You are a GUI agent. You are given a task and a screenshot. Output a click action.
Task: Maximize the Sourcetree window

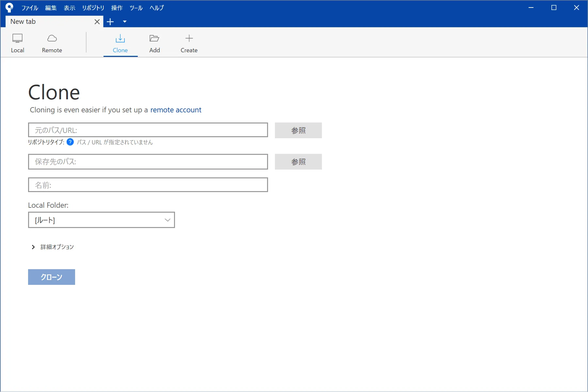coord(554,8)
